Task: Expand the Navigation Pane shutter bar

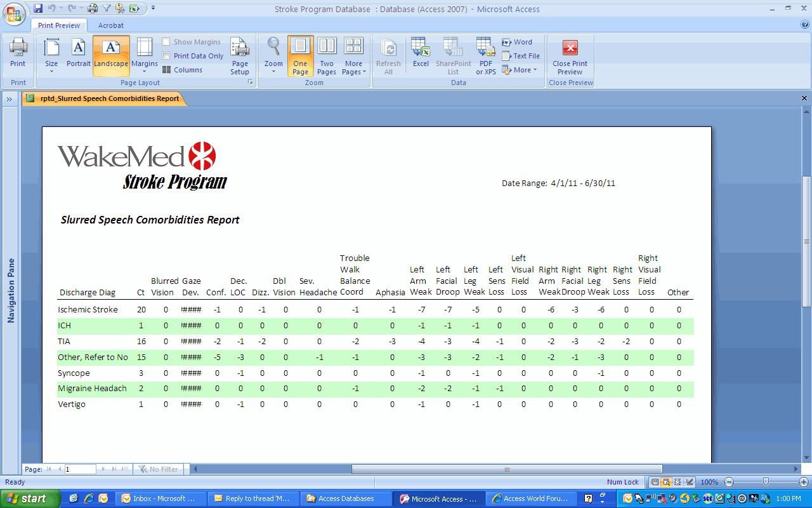Action: [x=11, y=99]
